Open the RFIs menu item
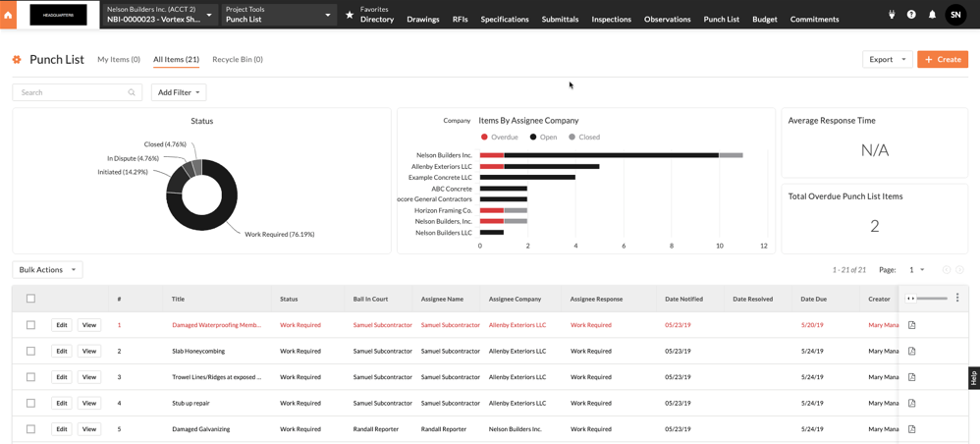 (460, 19)
